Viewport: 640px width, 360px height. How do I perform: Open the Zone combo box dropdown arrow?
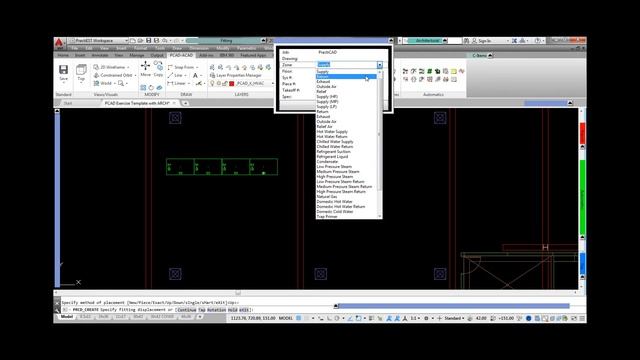[x=380, y=65]
